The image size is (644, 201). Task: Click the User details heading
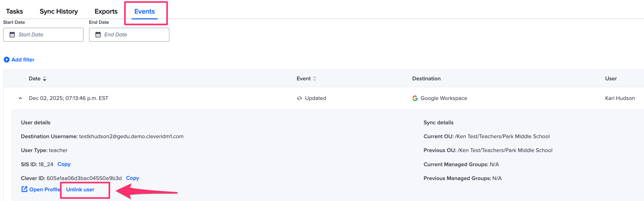36,122
